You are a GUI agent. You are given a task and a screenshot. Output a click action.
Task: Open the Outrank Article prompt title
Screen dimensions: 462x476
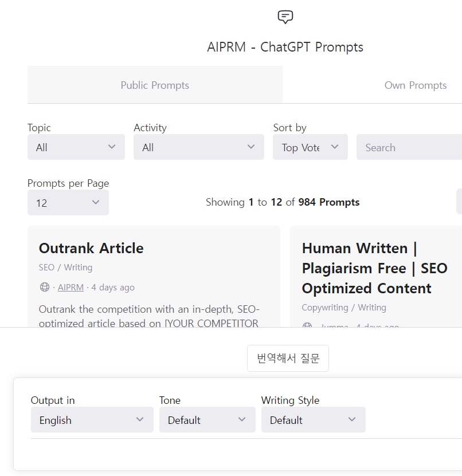pos(91,249)
